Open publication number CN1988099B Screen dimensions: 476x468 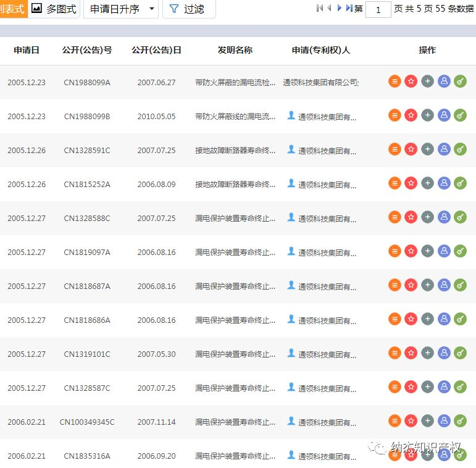pos(87,117)
